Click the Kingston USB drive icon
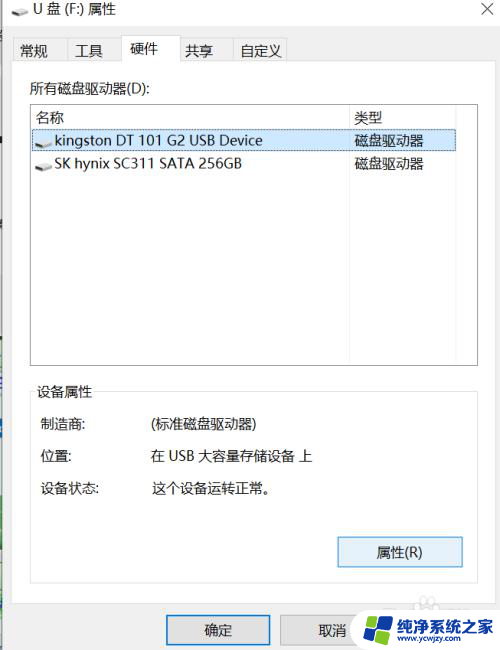500x650 pixels. pos(43,143)
